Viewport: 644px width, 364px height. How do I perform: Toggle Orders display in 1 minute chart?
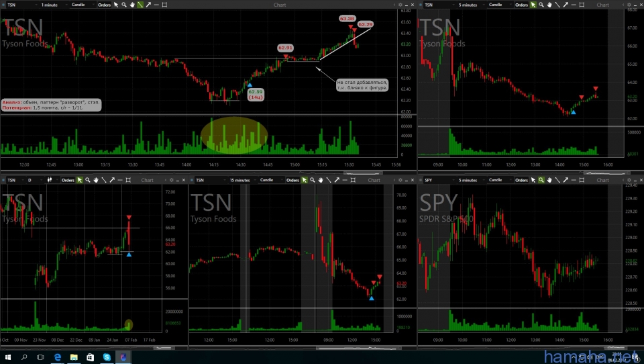(x=105, y=5)
